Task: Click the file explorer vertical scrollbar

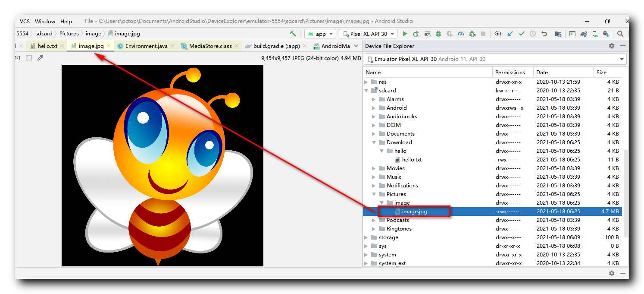Action: point(625,193)
